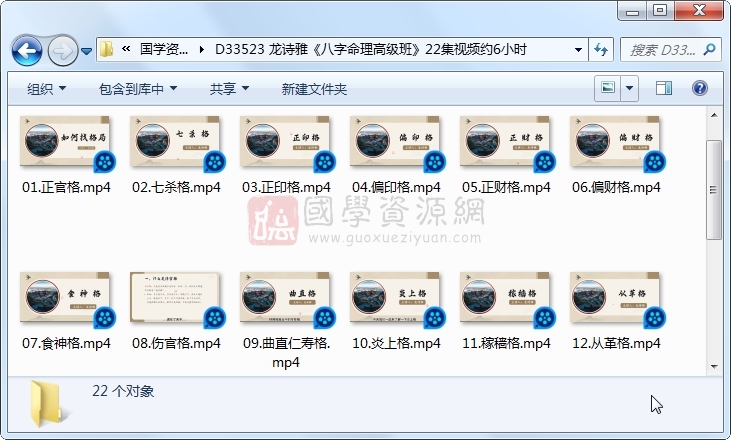The image size is (731, 440).
Task: Click the file name 12.从革格.mp4
Action: tap(616, 344)
